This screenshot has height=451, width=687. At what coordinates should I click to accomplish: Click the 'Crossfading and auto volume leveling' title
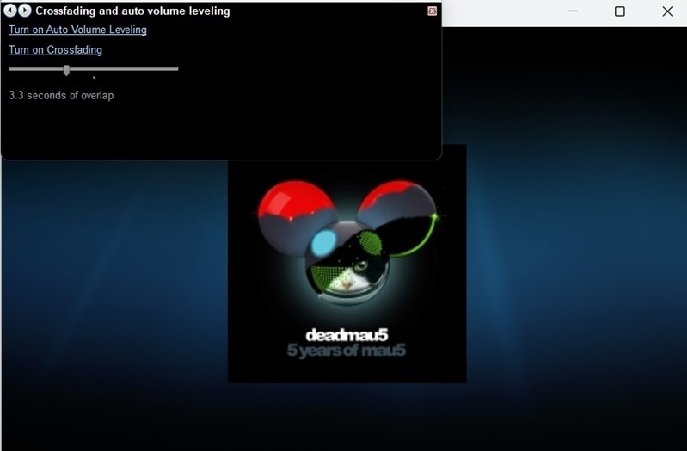pyautogui.click(x=133, y=11)
